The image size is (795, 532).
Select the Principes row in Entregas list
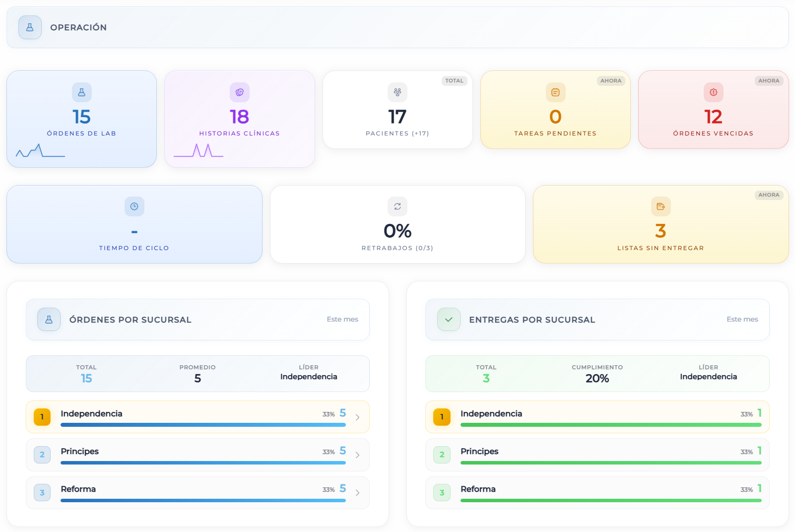[x=597, y=455]
